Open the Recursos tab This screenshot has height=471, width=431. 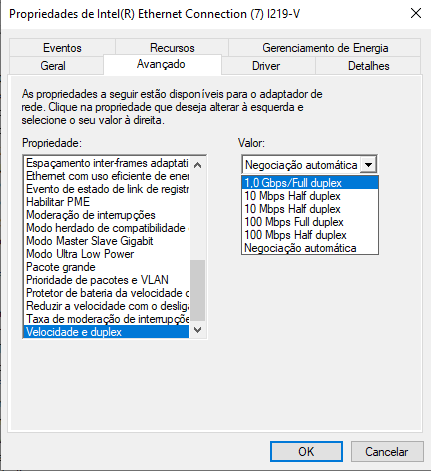click(x=172, y=48)
